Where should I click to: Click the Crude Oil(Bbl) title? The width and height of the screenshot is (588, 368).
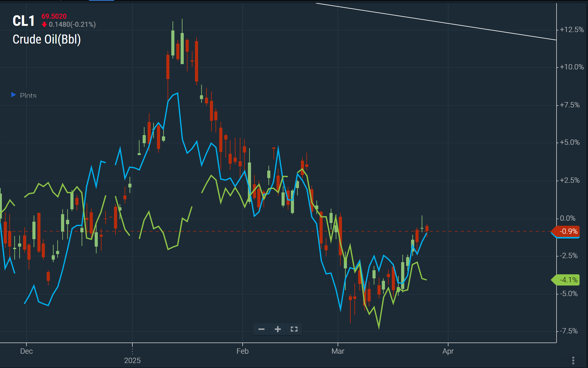(x=47, y=40)
